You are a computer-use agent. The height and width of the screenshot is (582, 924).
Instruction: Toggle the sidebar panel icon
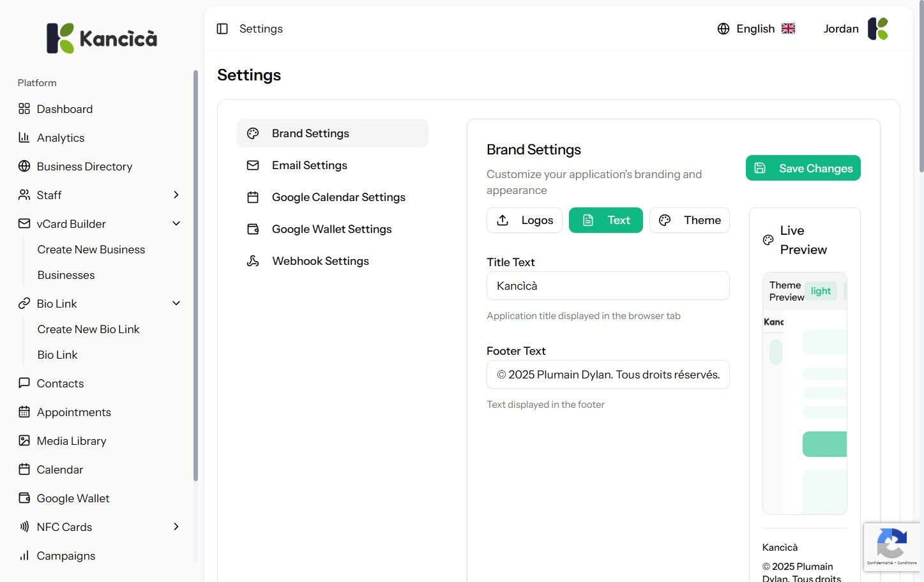(222, 29)
